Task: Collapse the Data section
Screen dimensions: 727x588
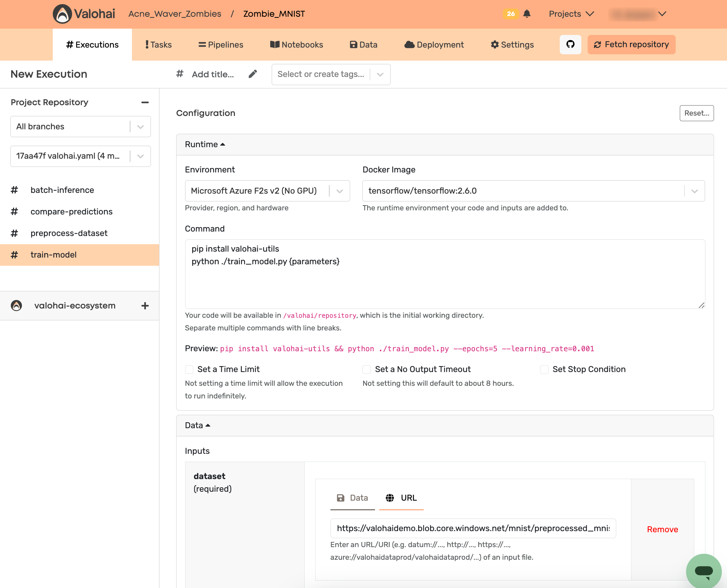Action: click(198, 425)
